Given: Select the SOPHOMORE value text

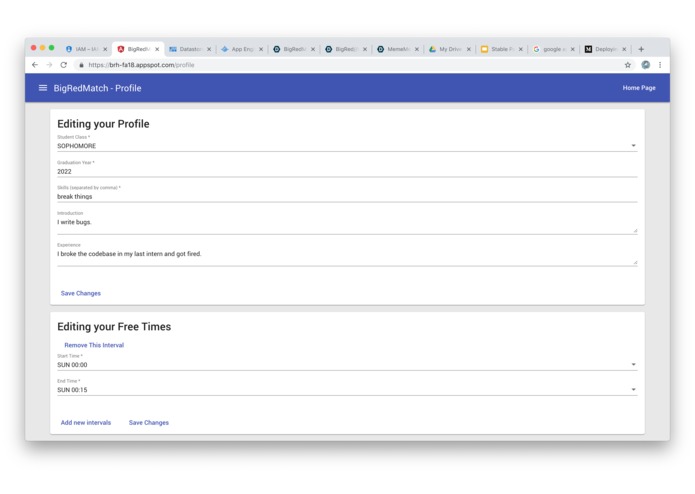Looking at the screenshot, I should coord(76,146).
